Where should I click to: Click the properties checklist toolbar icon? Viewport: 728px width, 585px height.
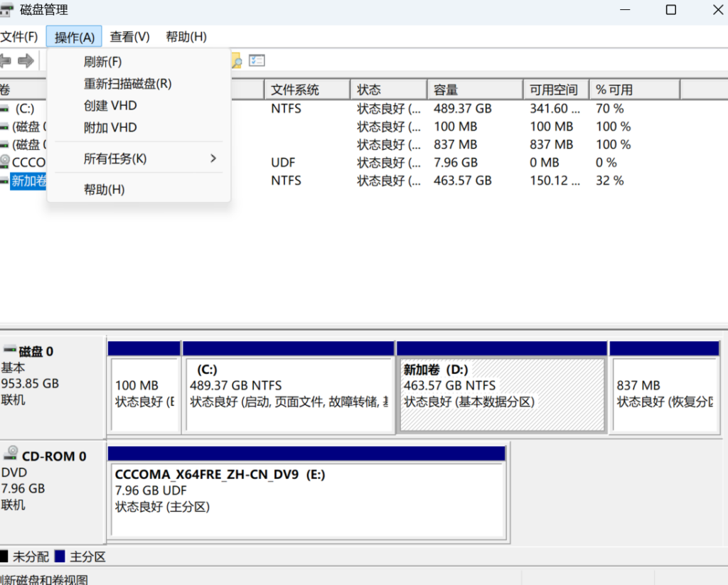tap(257, 61)
